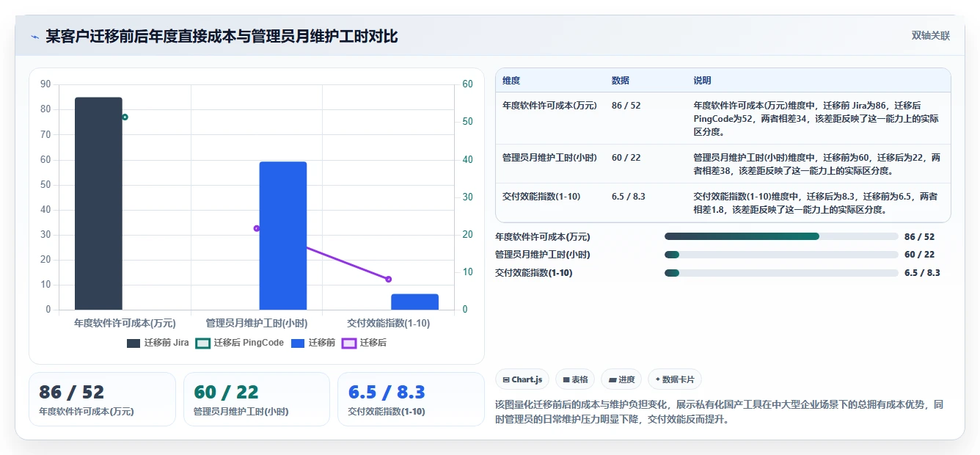Toggle the blue 迁移前 legend item
980x455 pixels.
coord(313,343)
